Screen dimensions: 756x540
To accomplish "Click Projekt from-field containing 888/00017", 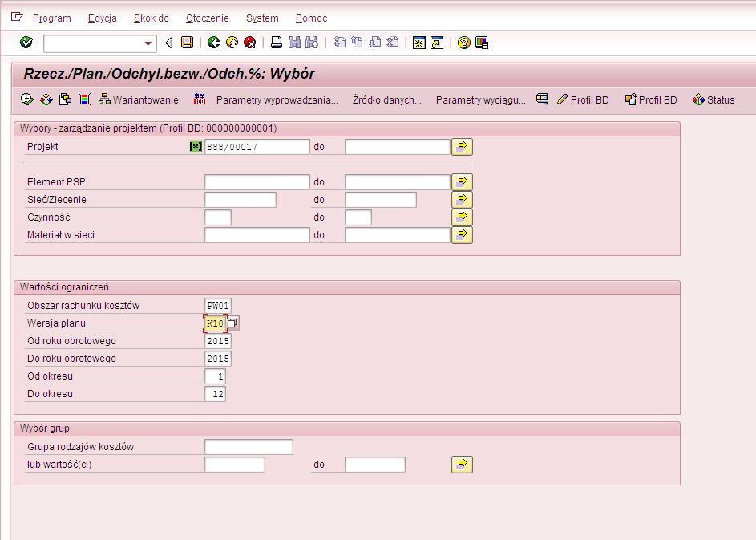I will click(x=257, y=147).
